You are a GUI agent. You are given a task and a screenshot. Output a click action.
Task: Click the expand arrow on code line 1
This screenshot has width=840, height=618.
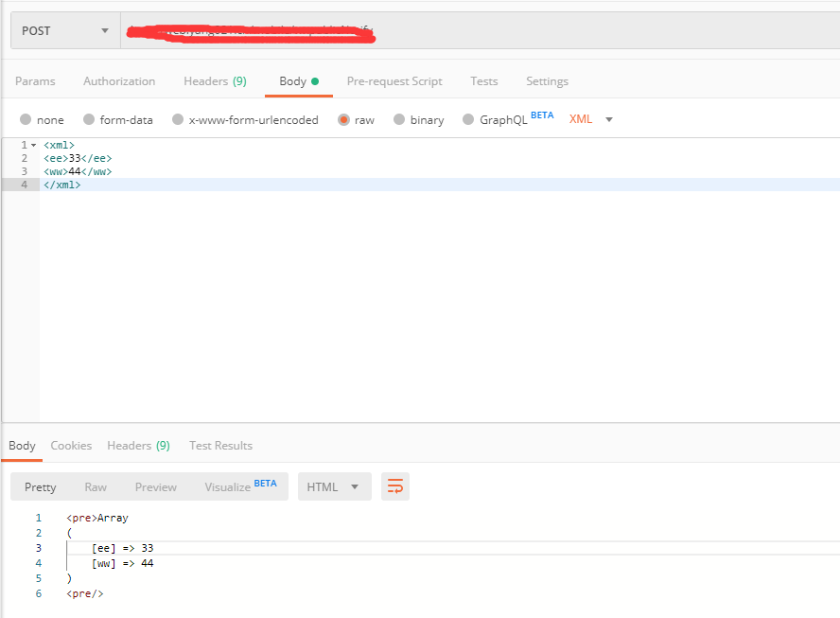34,145
